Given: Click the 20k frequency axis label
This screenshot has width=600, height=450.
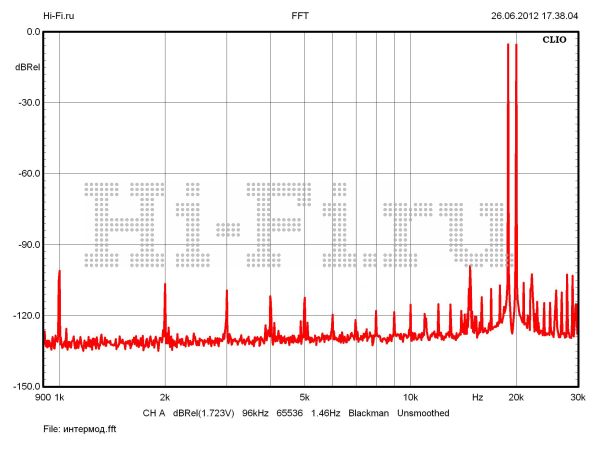Looking at the screenshot, I should point(516,398).
